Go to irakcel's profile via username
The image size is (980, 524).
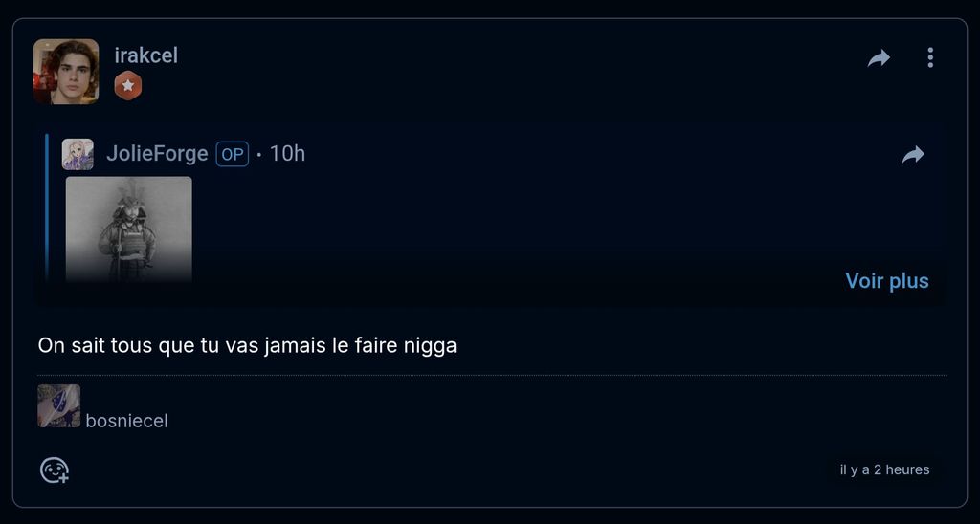coord(146,55)
